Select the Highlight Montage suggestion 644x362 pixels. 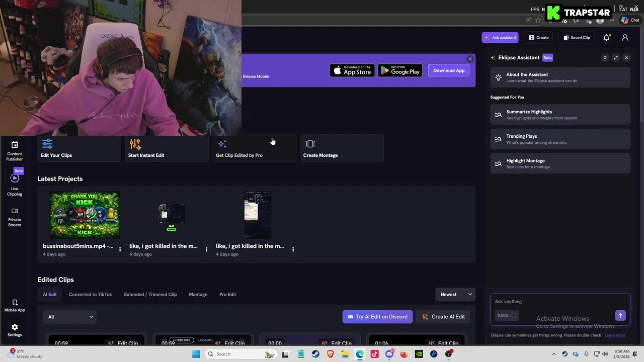coord(560,163)
